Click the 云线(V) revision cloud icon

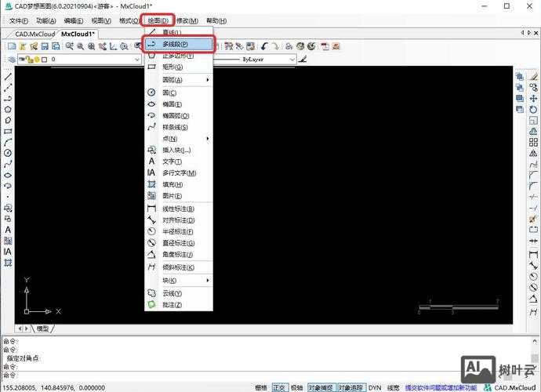pos(152,292)
